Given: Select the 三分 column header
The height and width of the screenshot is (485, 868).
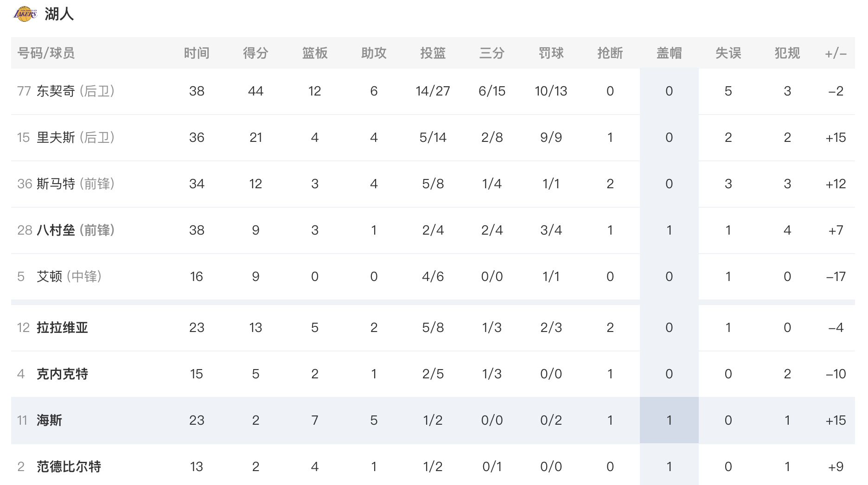Looking at the screenshot, I should pos(491,53).
